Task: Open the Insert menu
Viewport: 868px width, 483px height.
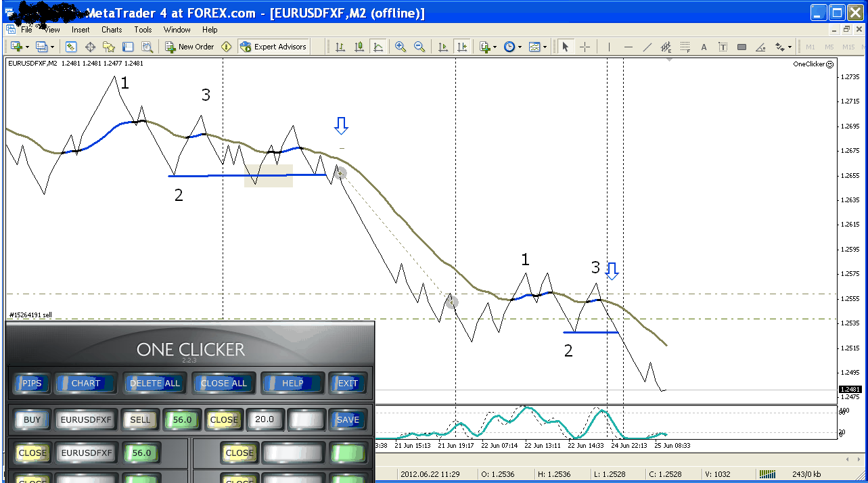Action: coord(81,30)
